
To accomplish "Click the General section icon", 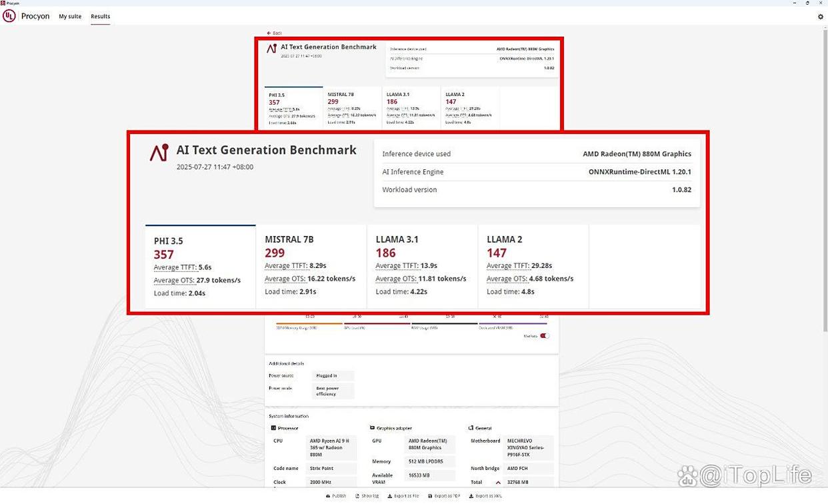I will point(471,428).
